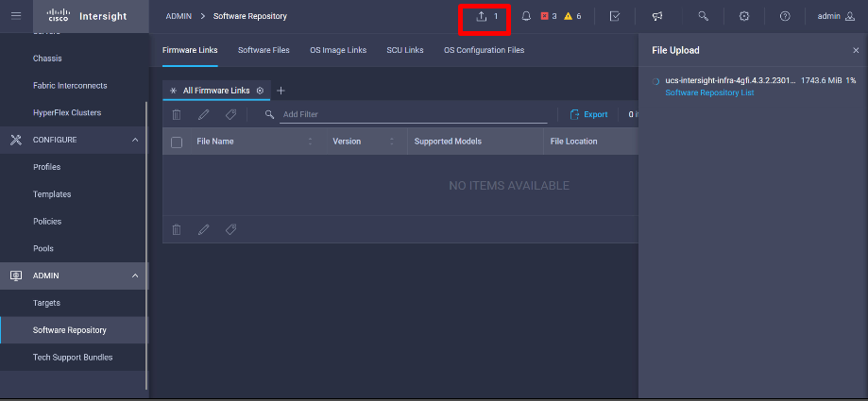Click the top trash delete icon
The image size is (868, 401).
point(177,114)
